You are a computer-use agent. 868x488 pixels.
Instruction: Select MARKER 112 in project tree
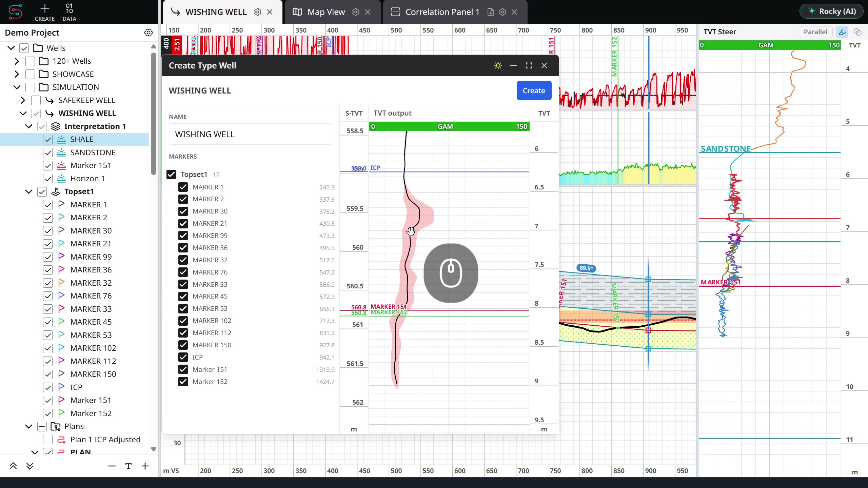pos(93,361)
